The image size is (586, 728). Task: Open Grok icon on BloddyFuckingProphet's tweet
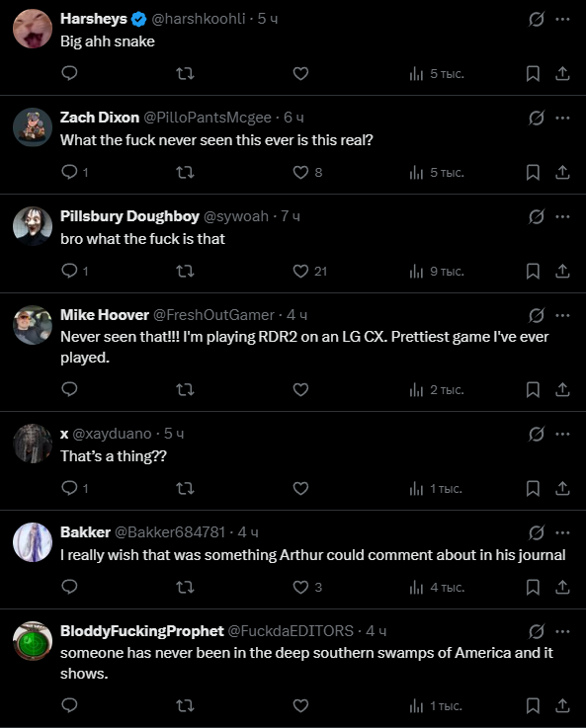[x=537, y=631]
